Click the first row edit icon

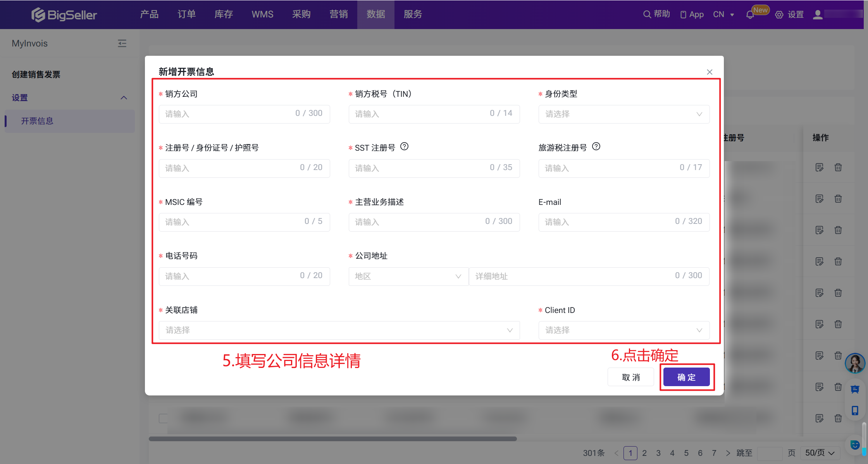819,167
